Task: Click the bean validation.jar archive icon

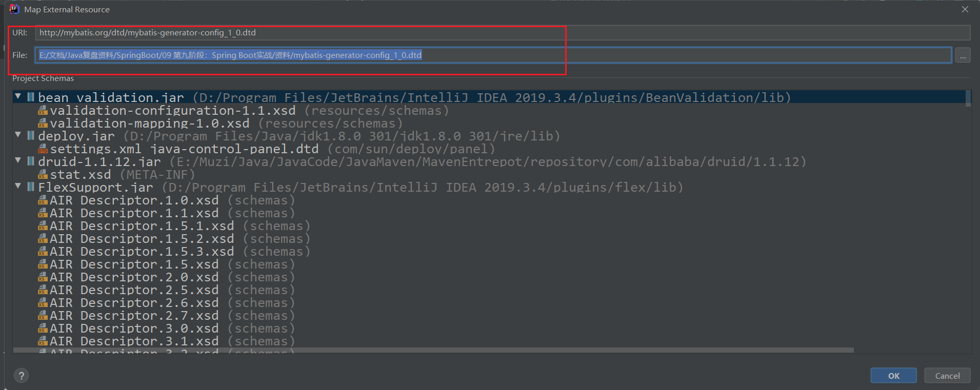Action: coord(31,96)
